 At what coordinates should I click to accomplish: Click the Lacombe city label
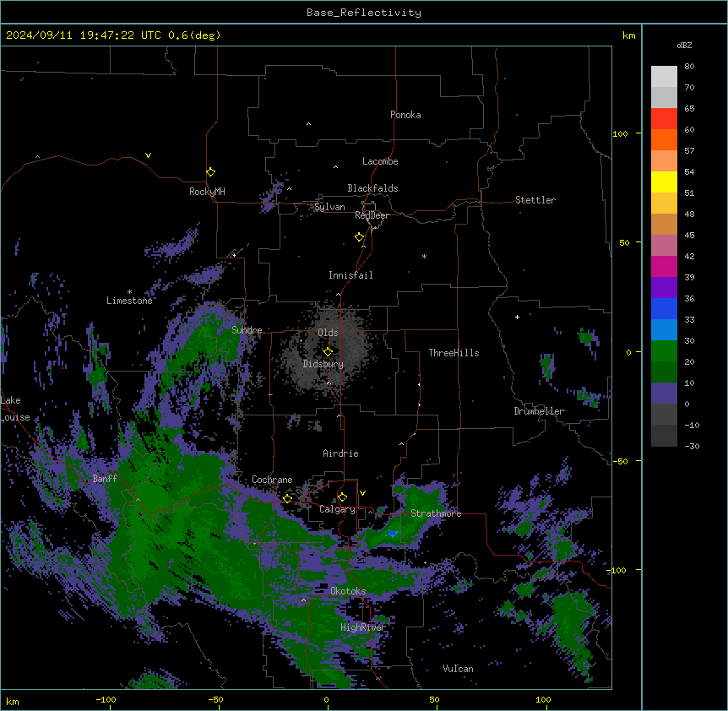tap(380, 161)
